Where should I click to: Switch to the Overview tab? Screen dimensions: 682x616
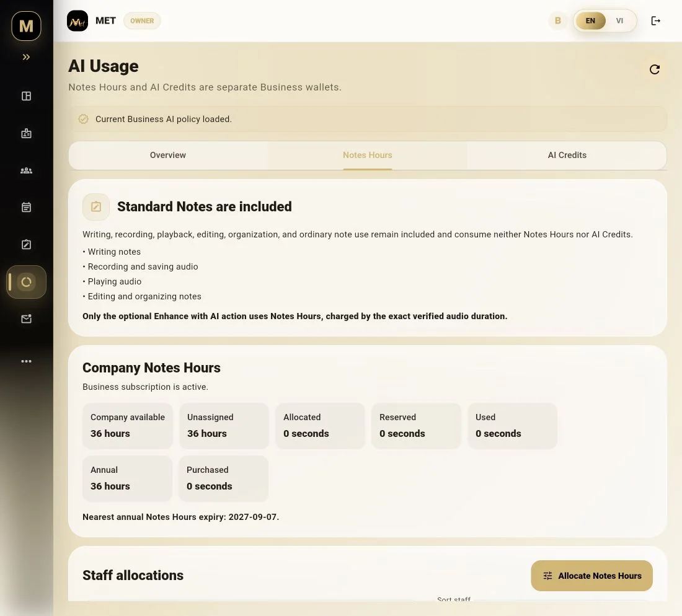(x=168, y=155)
